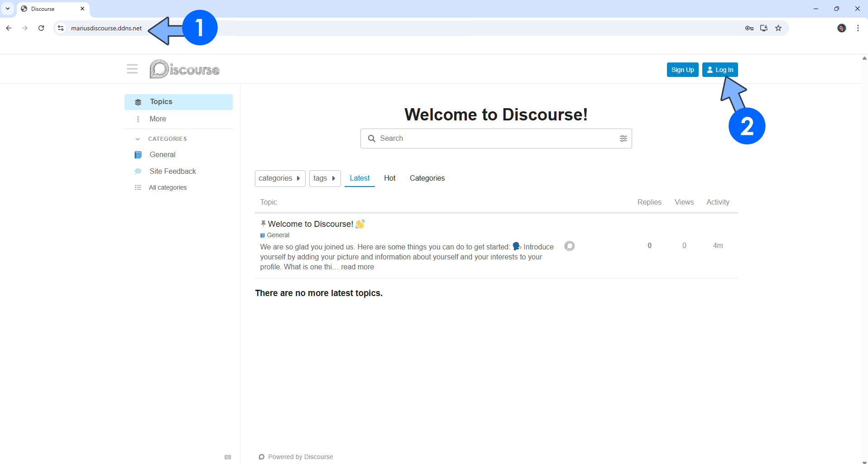868x464 pixels.
Task: Click the install app icon in address bar
Action: [x=764, y=28]
